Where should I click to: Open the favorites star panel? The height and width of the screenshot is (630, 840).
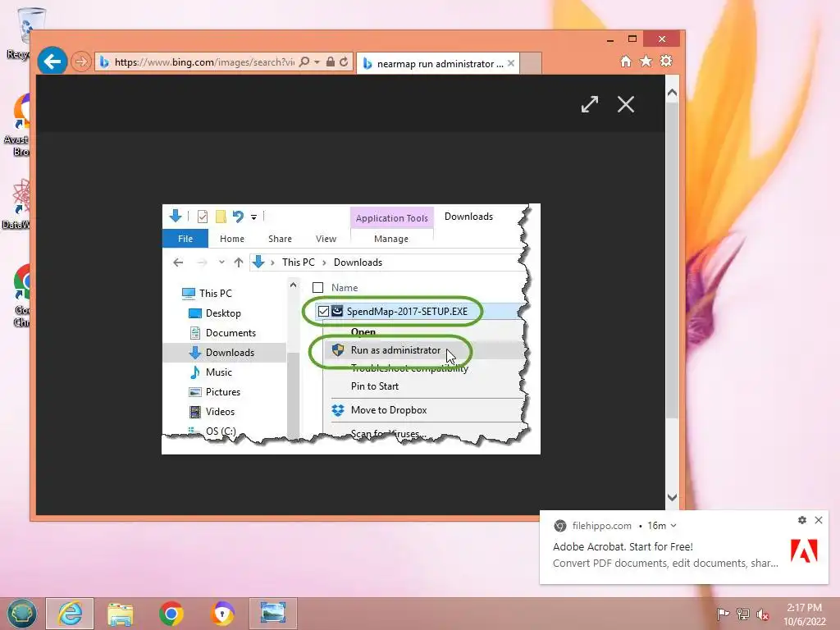pos(646,62)
